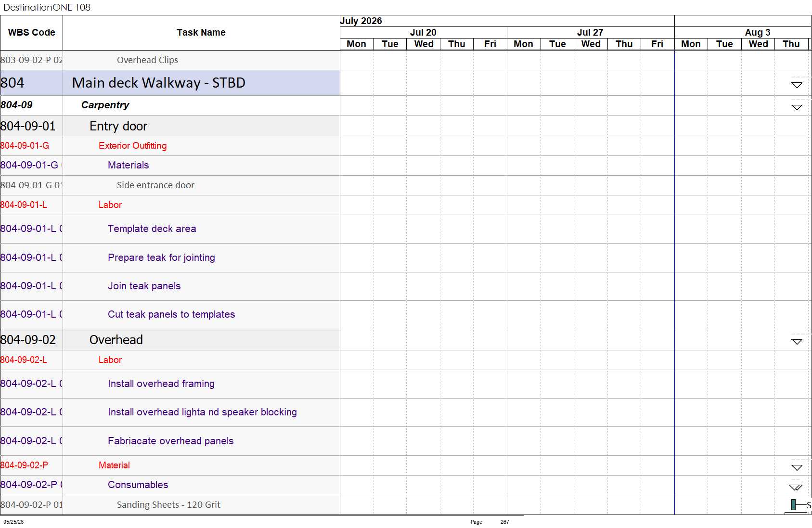Select the Sanding Sheets Gantt bar

coord(793,505)
